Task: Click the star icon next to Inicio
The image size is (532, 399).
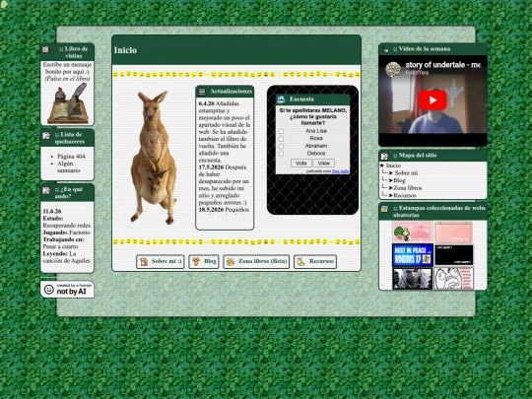Action: pyautogui.click(x=382, y=166)
